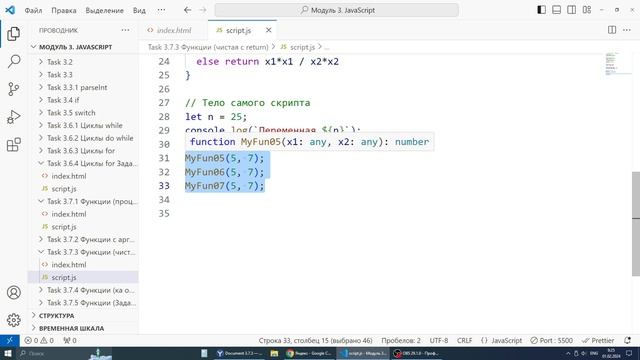Open notifications bell in status bar
640x360 pixels.
[627, 340]
